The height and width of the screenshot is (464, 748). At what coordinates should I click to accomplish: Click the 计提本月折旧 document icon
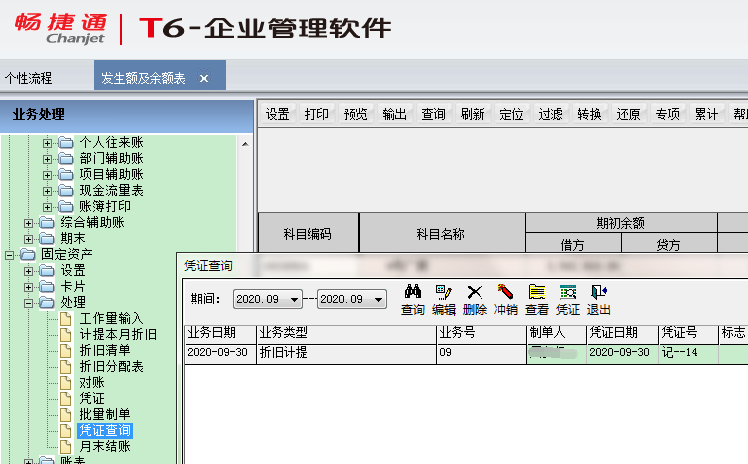(66, 334)
